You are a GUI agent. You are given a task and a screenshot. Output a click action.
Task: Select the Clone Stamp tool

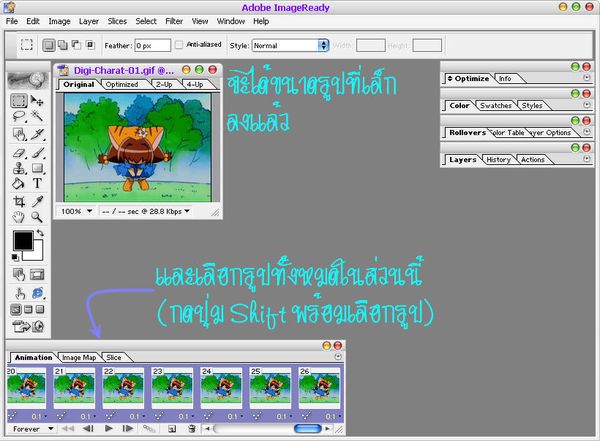[x=19, y=168]
